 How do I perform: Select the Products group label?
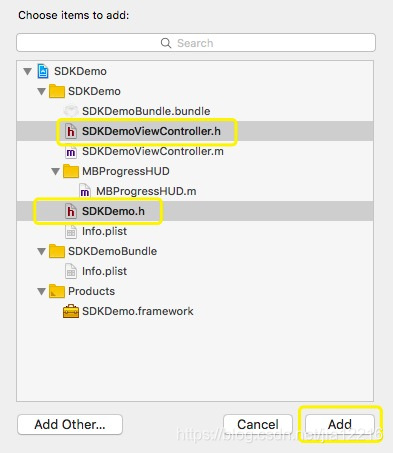tap(91, 291)
